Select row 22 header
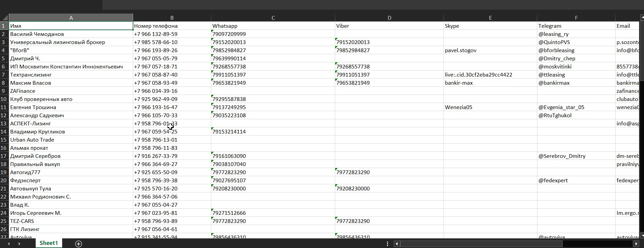Image resolution: width=644 pixels, height=248 pixels. pos(4,197)
